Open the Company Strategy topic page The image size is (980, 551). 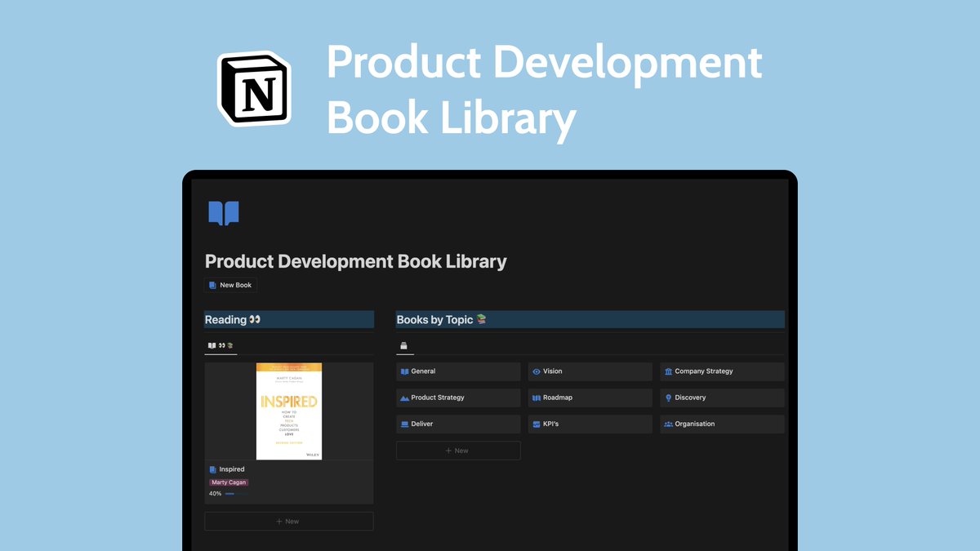coord(723,371)
